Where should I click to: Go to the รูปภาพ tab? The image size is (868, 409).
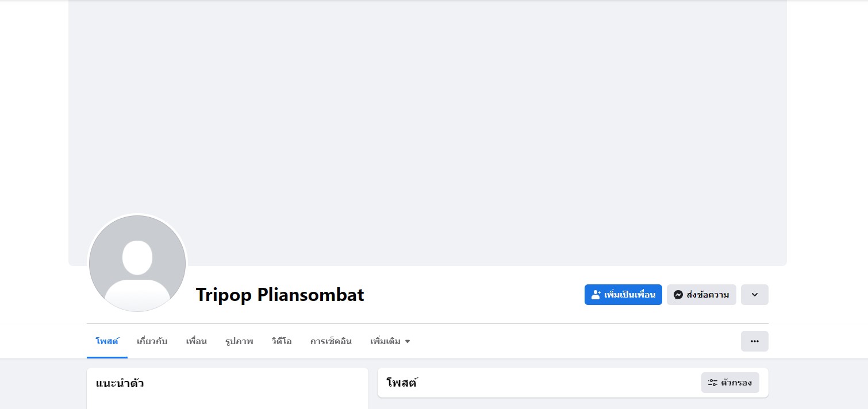(x=239, y=341)
